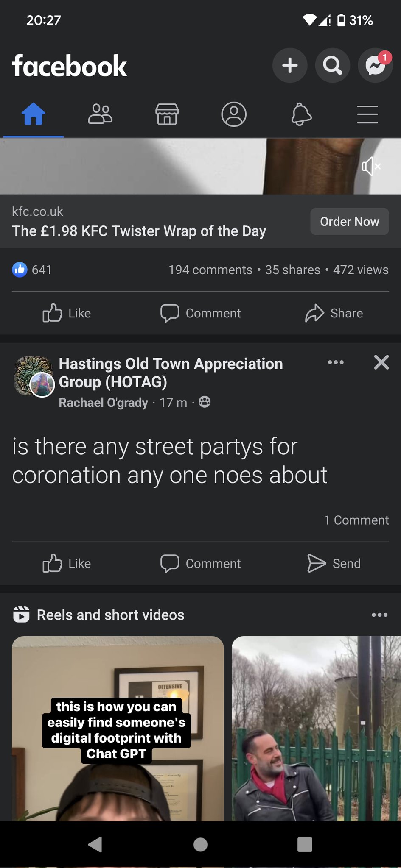
Task: Open the Friends tab
Action: (100, 114)
